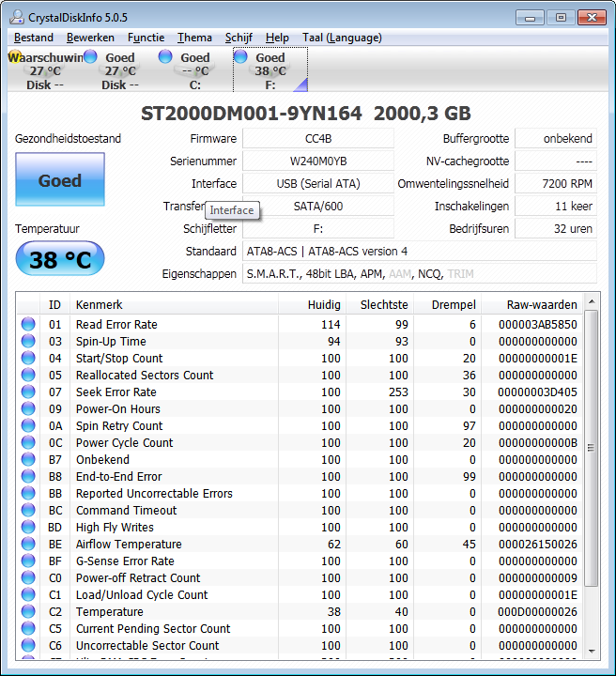Click the Firmware value CC4B

click(318, 139)
